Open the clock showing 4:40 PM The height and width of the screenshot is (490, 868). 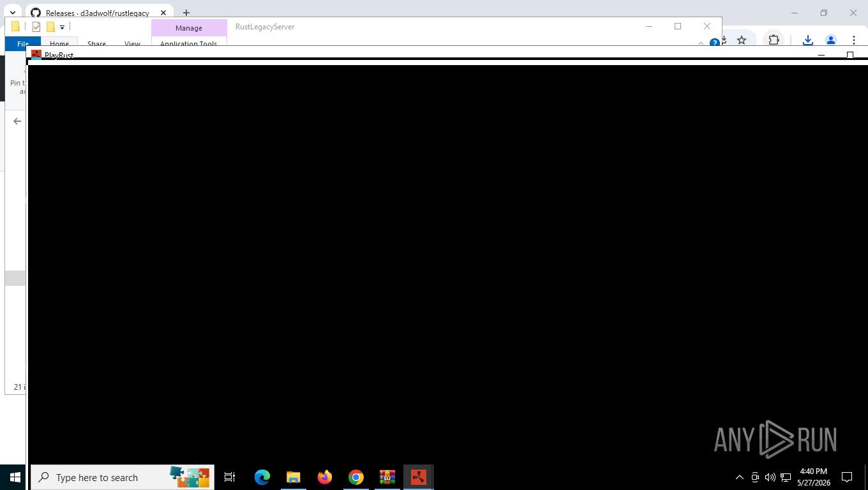(x=814, y=477)
